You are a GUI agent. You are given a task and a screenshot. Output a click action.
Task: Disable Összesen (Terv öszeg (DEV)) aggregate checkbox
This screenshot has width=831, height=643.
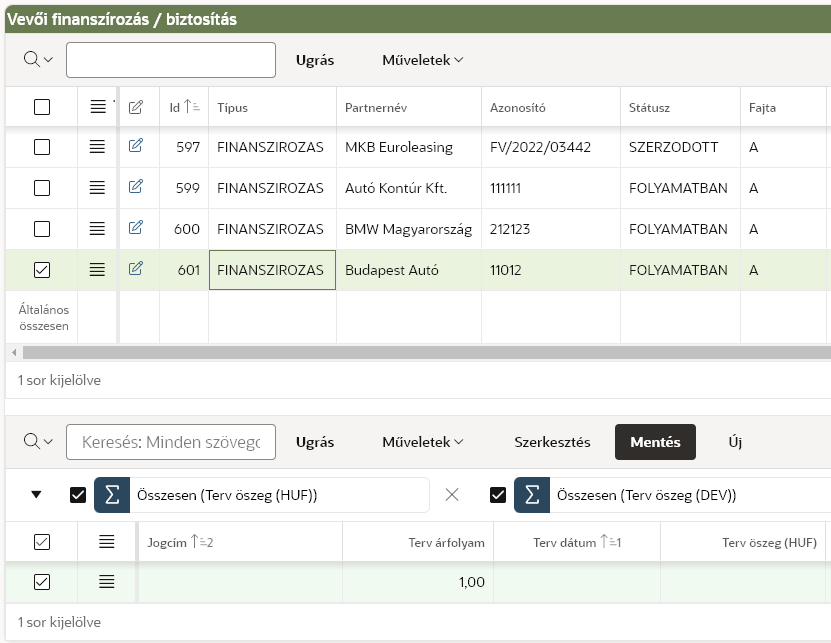pos(498,494)
